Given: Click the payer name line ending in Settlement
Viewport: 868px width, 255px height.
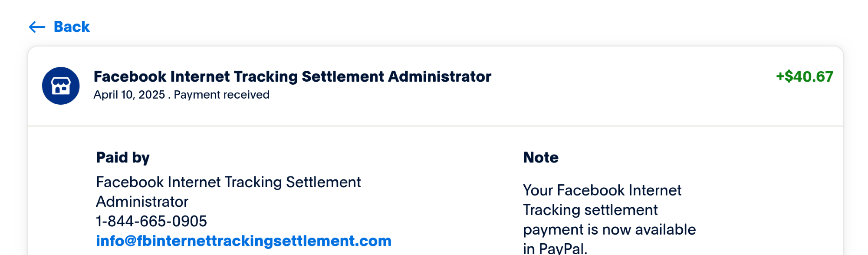Looking at the screenshot, I should [228, 182].
